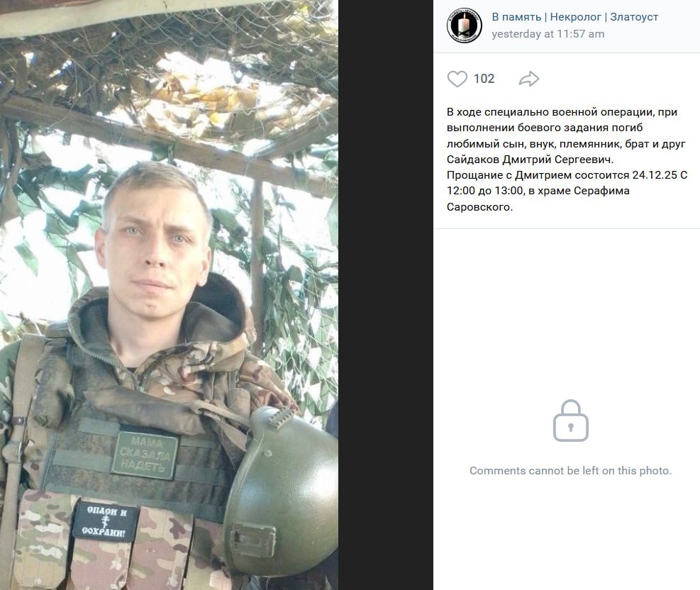Image resolution: width=700 pixels, height=590 pixels.
Task: Click the 'Comments cannot be left' notice
Action: click(570, 470)
